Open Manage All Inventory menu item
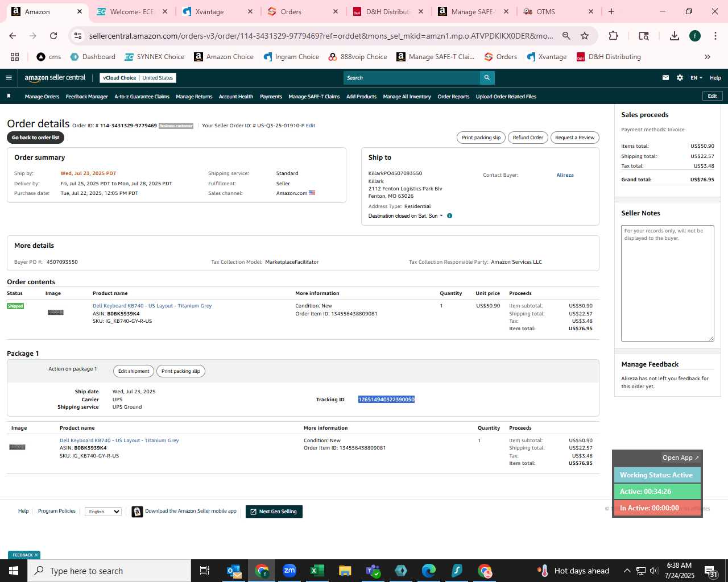The height and width of the screenshot is (582, 728). [407, 97]
